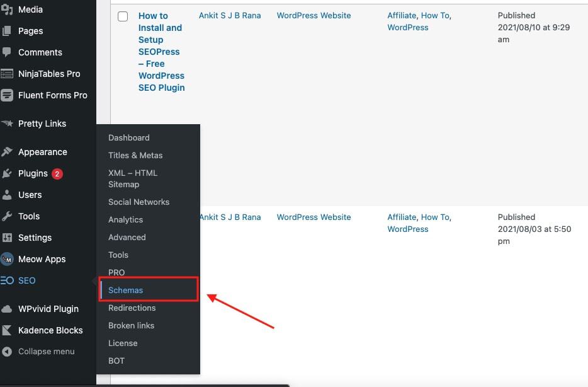Screen dimensions: 588x387
Task: Open WPvivid Plugin menu item
Action: pyautogui.click(x=48, y=309)
